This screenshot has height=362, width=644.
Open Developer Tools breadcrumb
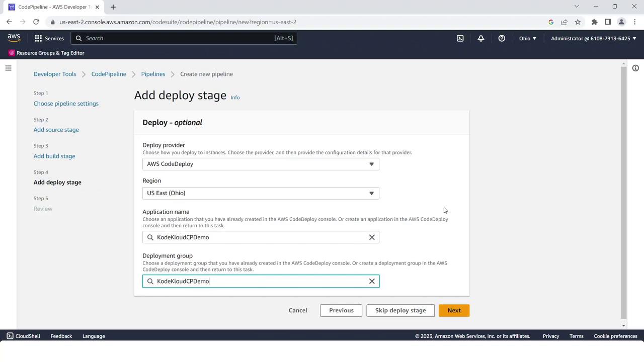(x=55, y=74)
